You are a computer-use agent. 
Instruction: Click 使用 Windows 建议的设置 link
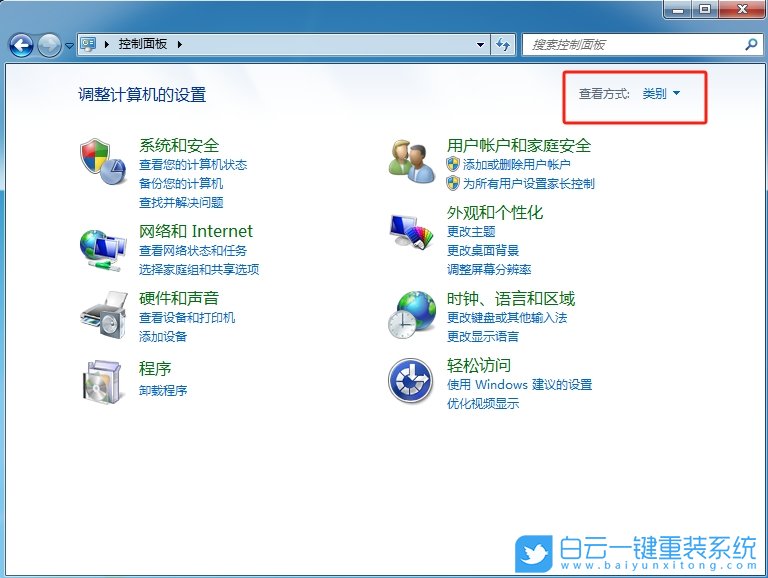pyautogui.click(x=520, y=385)
